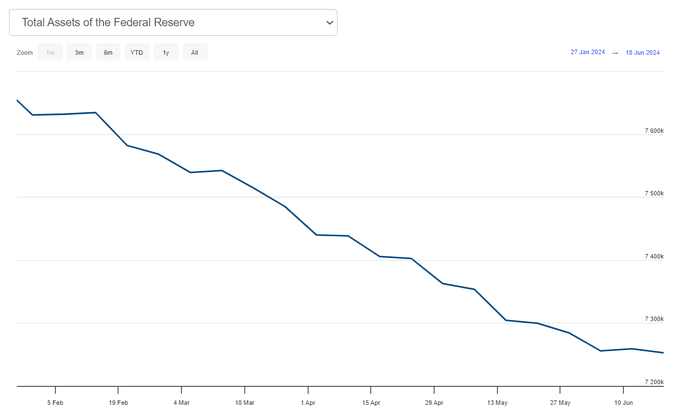
Task: Select the 1m zoom button
Action: 50,52
